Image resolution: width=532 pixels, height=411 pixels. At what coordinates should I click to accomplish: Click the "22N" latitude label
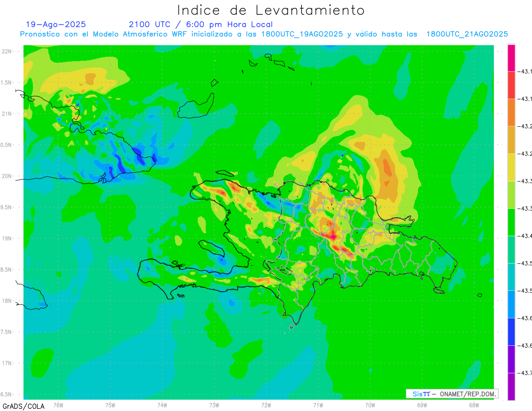[6, 51]
